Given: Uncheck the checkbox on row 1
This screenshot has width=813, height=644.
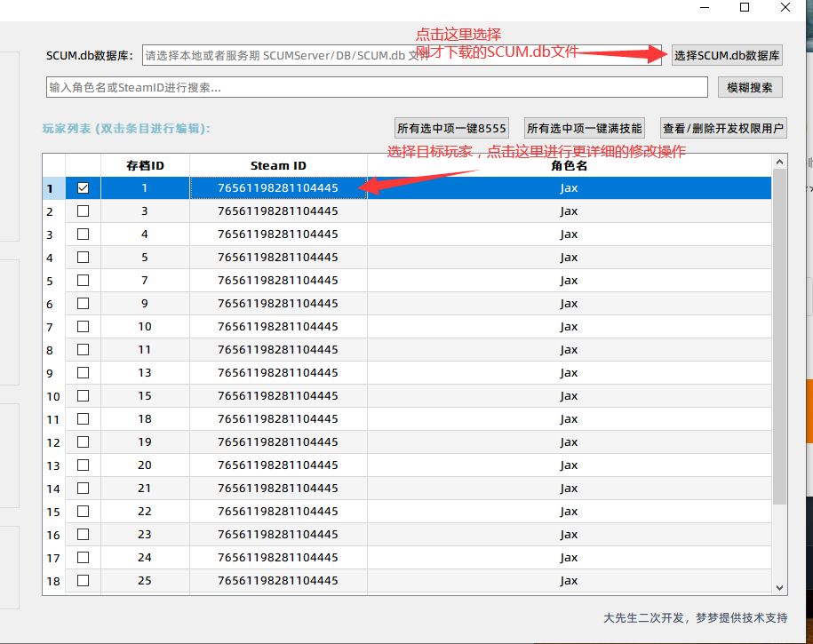Looking at the screenshot, I should click(x=83, y=187).
